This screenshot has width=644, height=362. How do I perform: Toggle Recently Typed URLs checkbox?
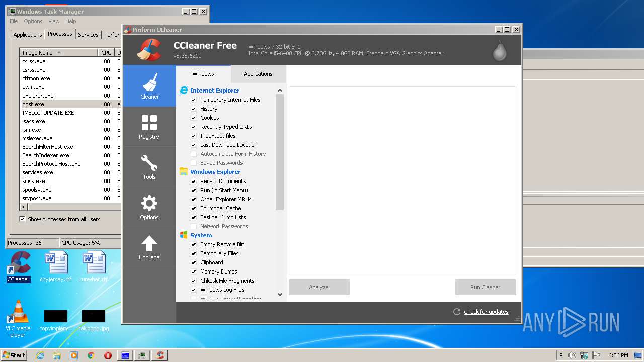tap(194, 127)
